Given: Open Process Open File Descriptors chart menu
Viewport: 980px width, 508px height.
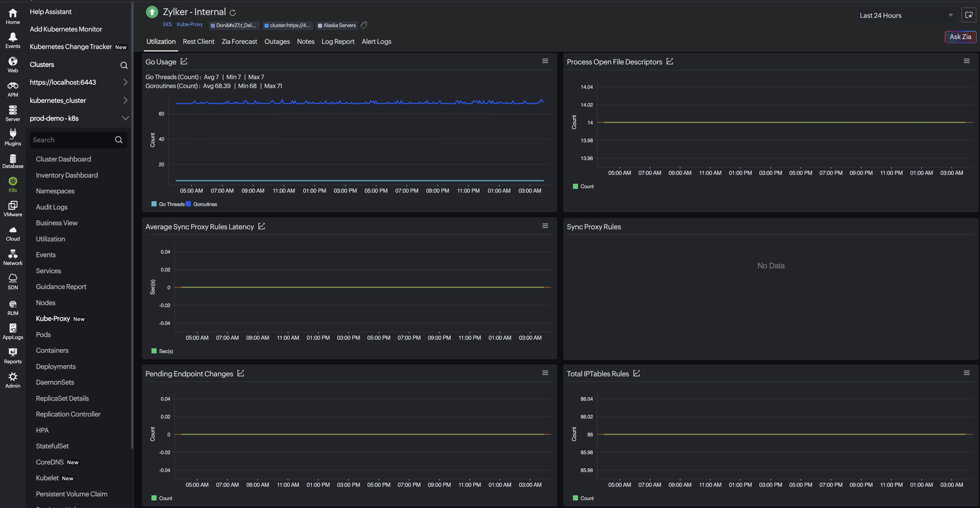Looking at the screenshot, I should (x=966, y=61).
